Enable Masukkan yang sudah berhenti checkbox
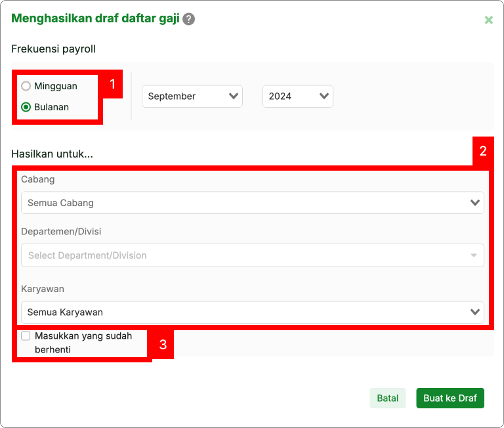Image resolution: width=504 pixels, height=428 pixels. click(26, 336)
